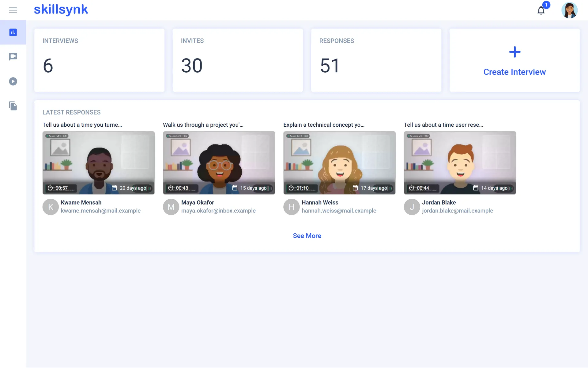
Task: Open the user profile avatar
Action: (569, 10)
